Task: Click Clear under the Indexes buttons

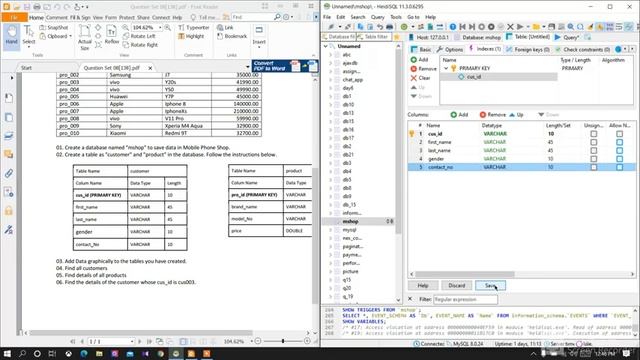Action: click(420, 78)
